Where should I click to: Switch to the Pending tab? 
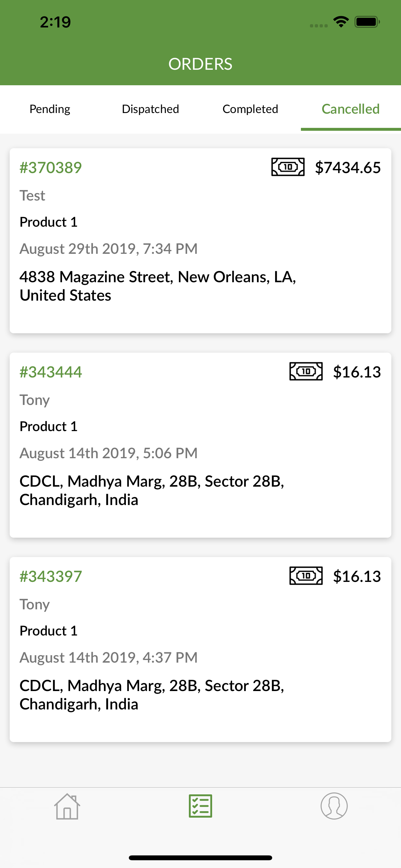point(50,109)
